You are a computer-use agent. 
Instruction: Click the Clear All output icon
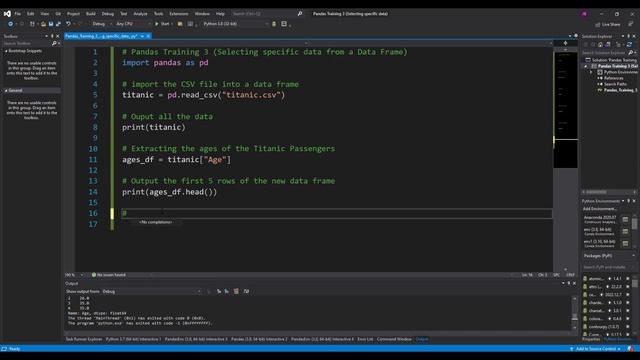tap(236, 291)
